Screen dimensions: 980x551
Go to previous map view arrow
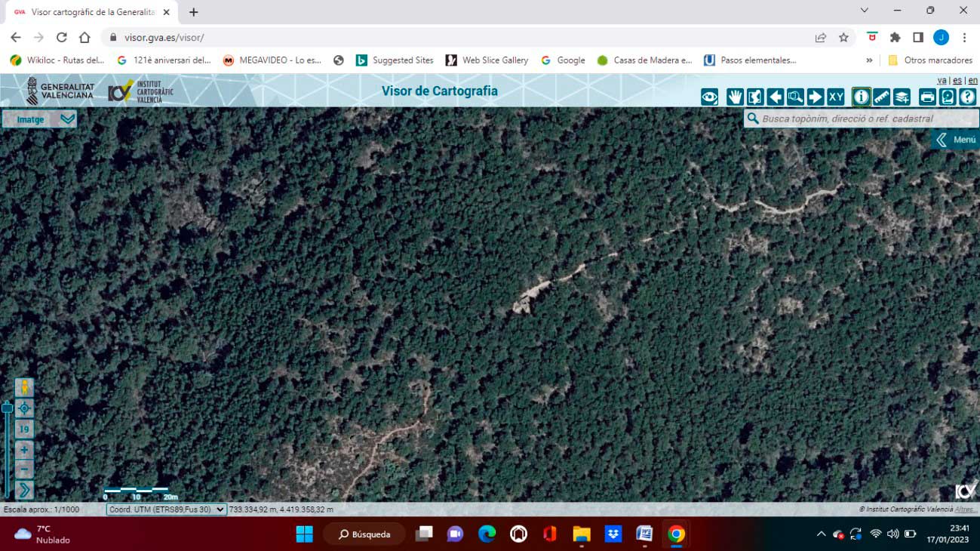775,97
